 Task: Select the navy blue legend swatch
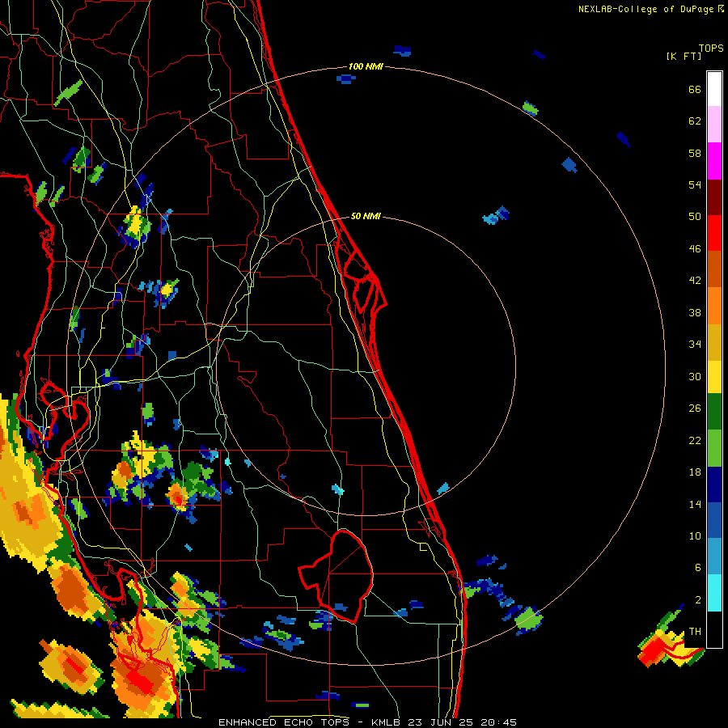714,485
